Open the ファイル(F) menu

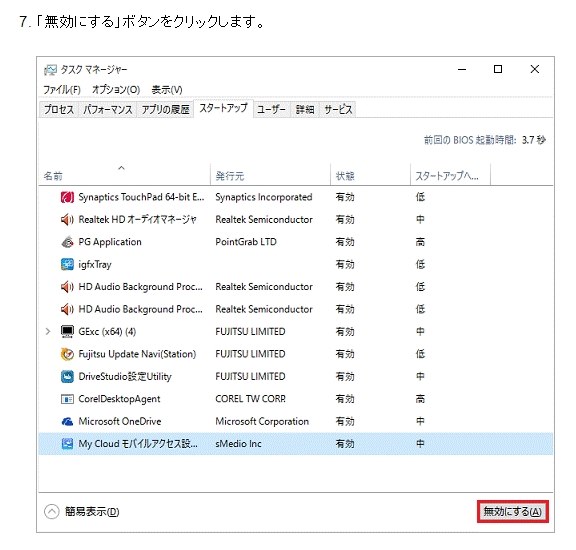62,90
